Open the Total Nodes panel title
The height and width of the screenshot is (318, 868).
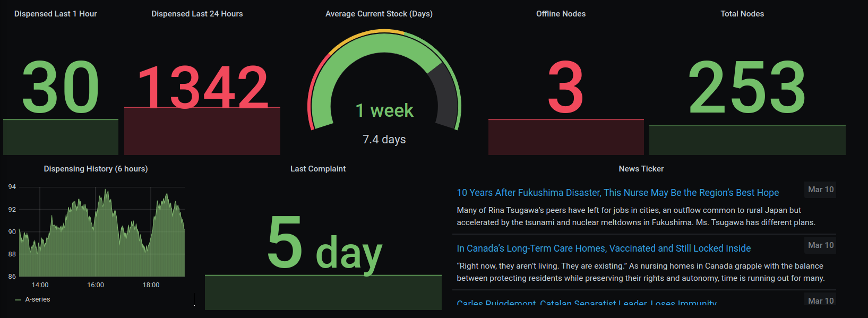[x=742, y=14]
